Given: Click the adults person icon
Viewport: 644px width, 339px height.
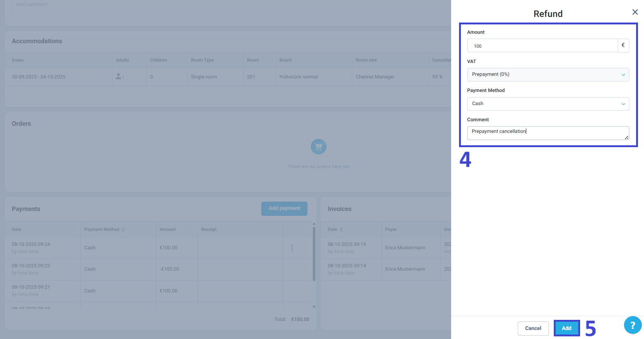Looking at the screenshot, I should [118, 76].
